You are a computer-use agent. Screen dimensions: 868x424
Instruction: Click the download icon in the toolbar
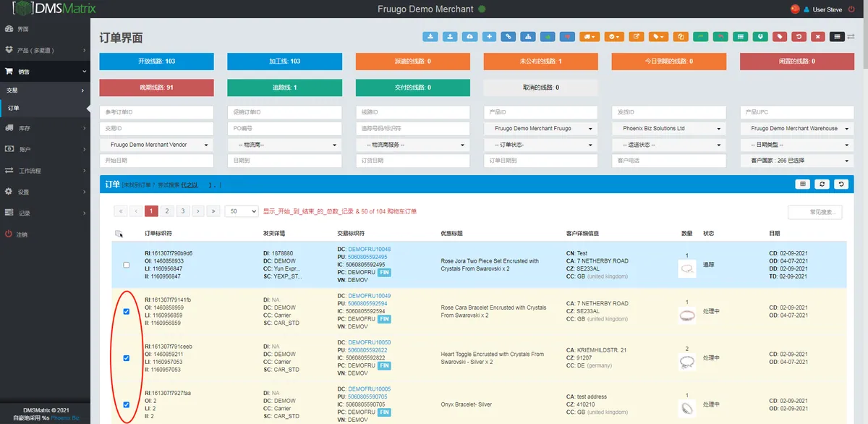[x=430, y=36]
